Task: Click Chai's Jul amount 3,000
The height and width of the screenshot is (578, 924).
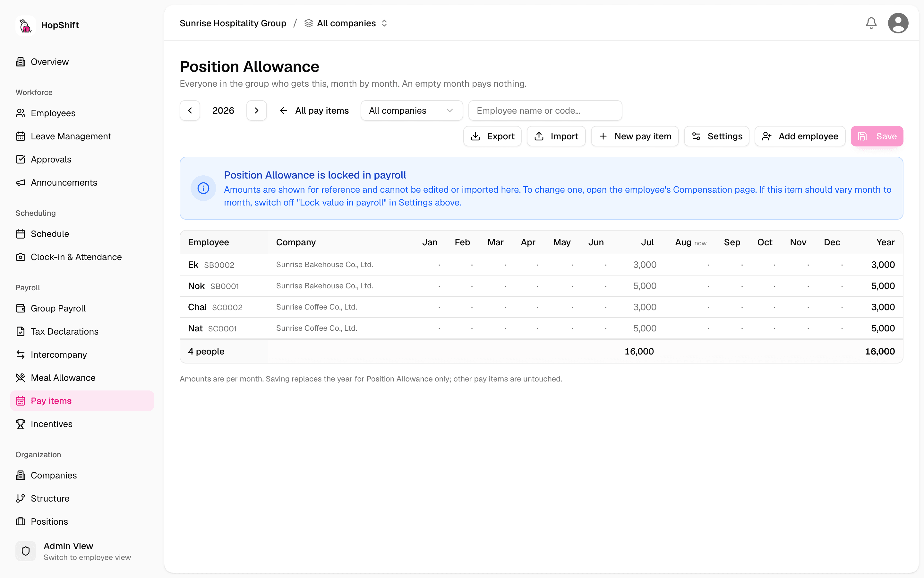Action: click(x=645, y=307)
